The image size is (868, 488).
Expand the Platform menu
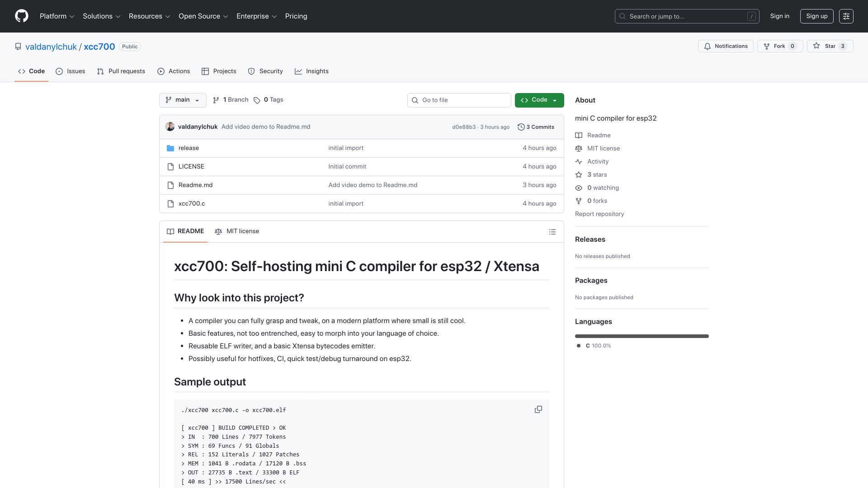[57, 16]
